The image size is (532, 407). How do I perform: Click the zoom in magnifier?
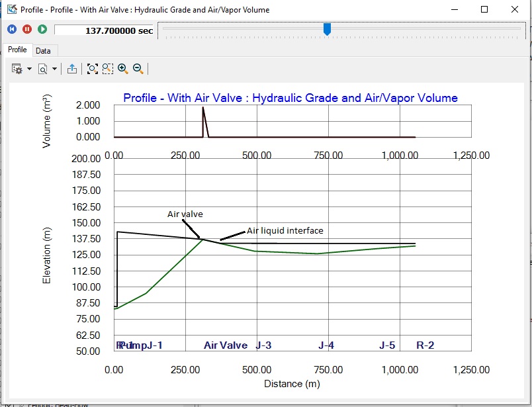point(123,69)
